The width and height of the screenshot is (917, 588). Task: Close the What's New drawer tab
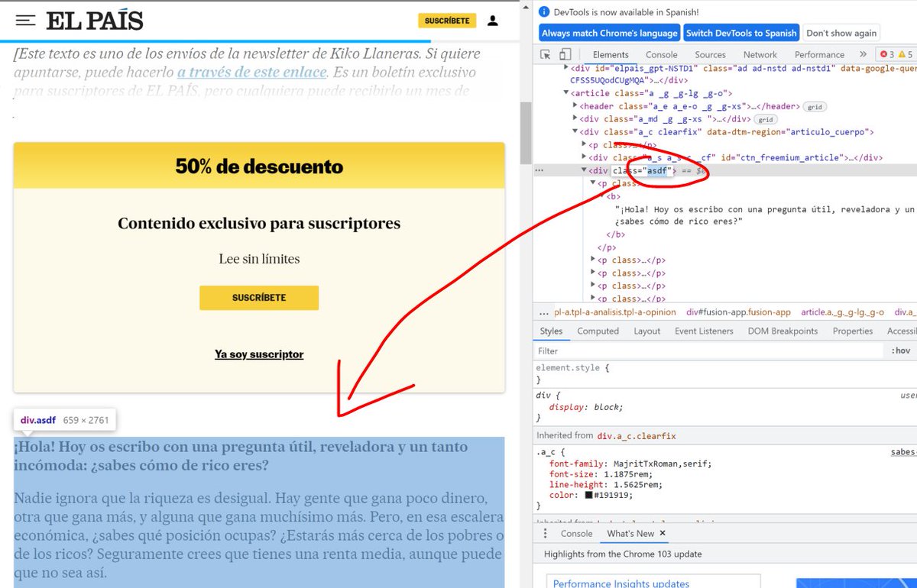tap(663, 534)
